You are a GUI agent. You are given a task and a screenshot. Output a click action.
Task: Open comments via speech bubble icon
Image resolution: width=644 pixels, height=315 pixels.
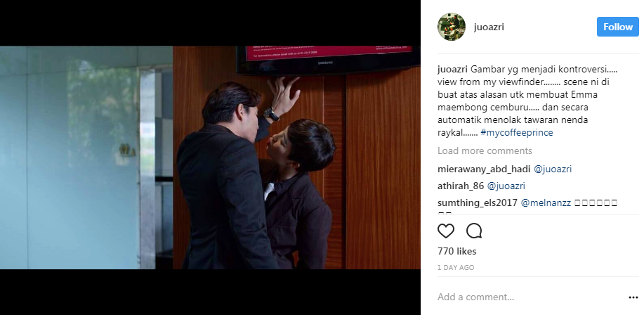[x=474, y=231]
